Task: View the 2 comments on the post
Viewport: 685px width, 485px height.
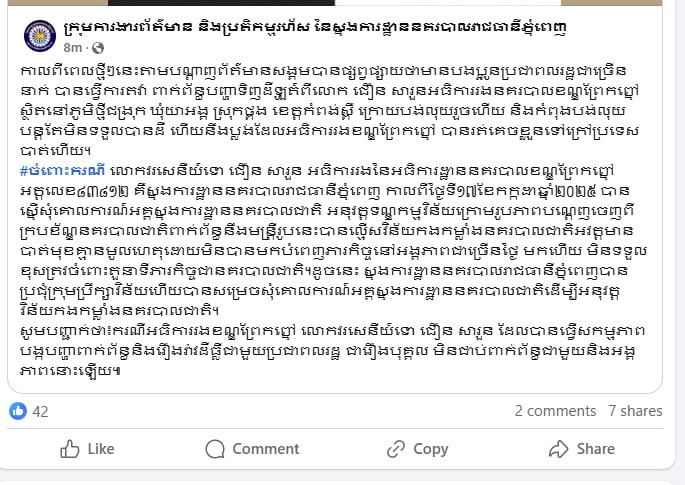Action: (x=555, y=411)
